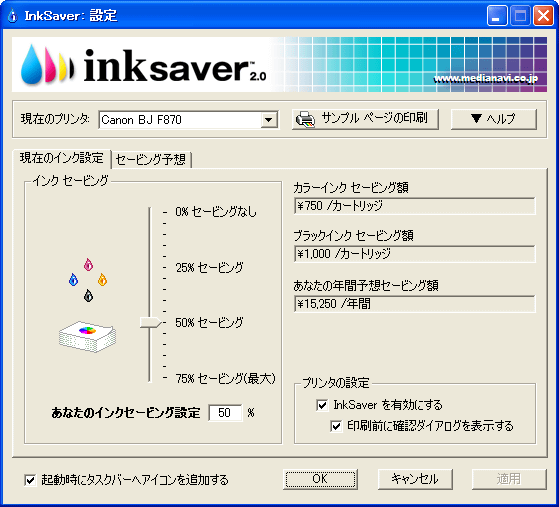This screenshot has width=559, height=507.
Task: Click the 適用 button
Action: (509, 479)
